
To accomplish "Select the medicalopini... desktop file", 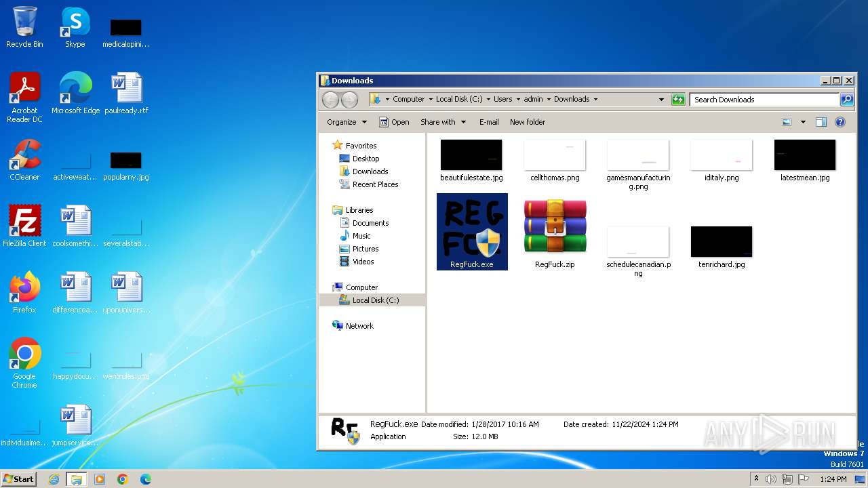I will click(126, 33).
